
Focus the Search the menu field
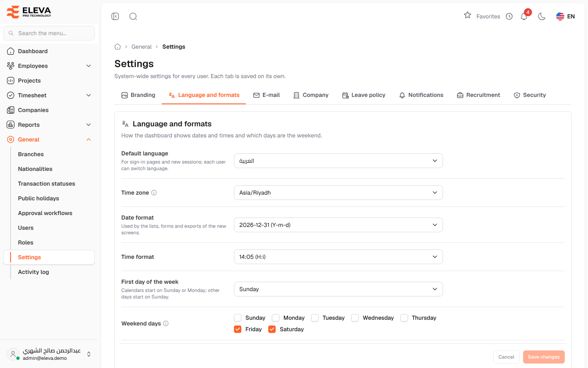click(x=49, y=33)
